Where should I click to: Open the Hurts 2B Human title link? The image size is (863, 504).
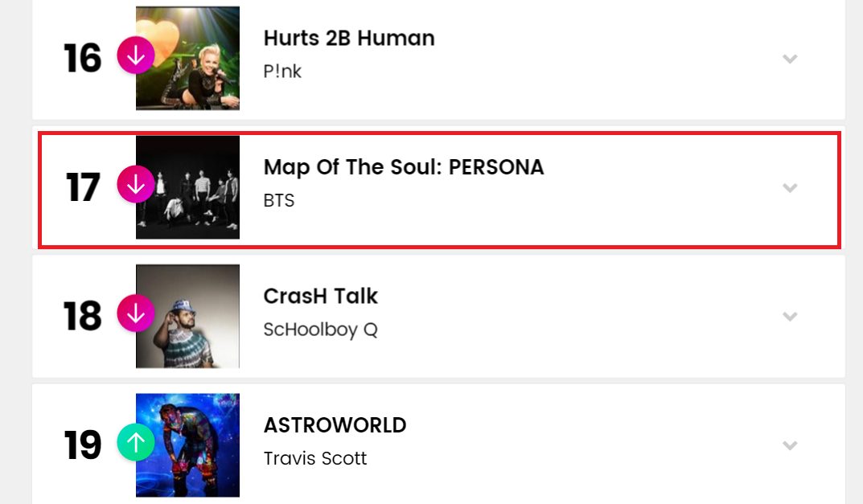pyautogui.click(x=349, y=38)
